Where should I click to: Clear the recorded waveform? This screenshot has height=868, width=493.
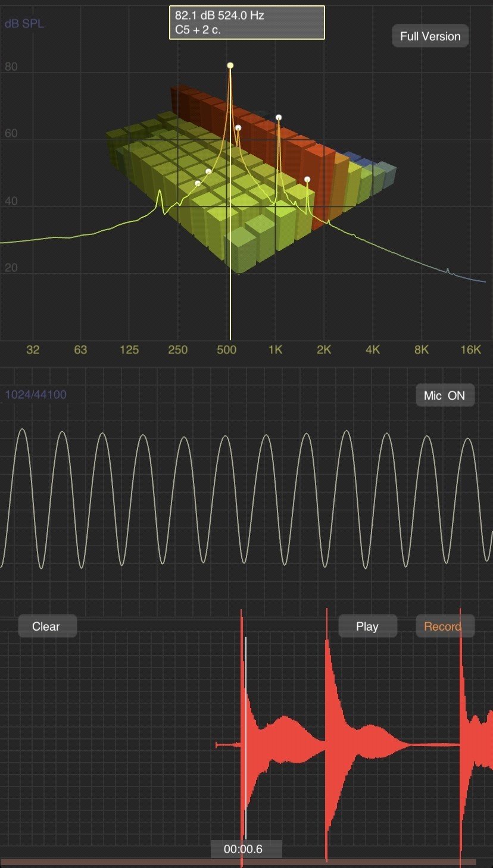[x=47, y=626]
